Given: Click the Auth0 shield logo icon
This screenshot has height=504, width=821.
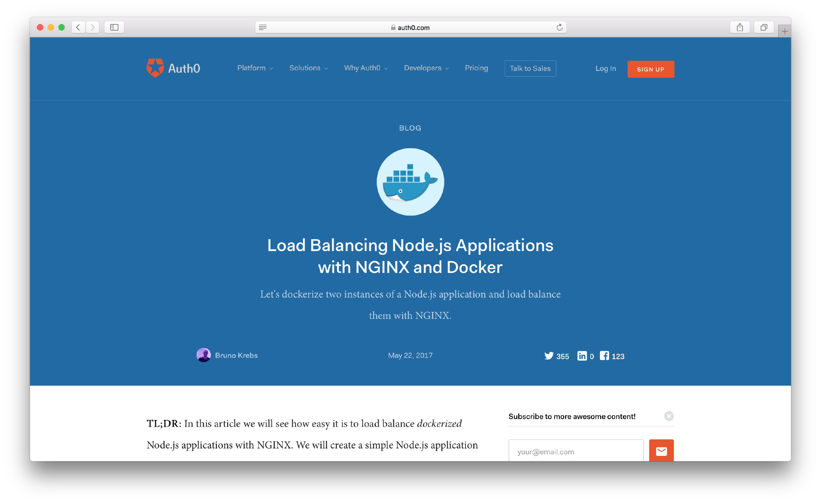Looking at the screenshot, I should click(x=155, y=68).
